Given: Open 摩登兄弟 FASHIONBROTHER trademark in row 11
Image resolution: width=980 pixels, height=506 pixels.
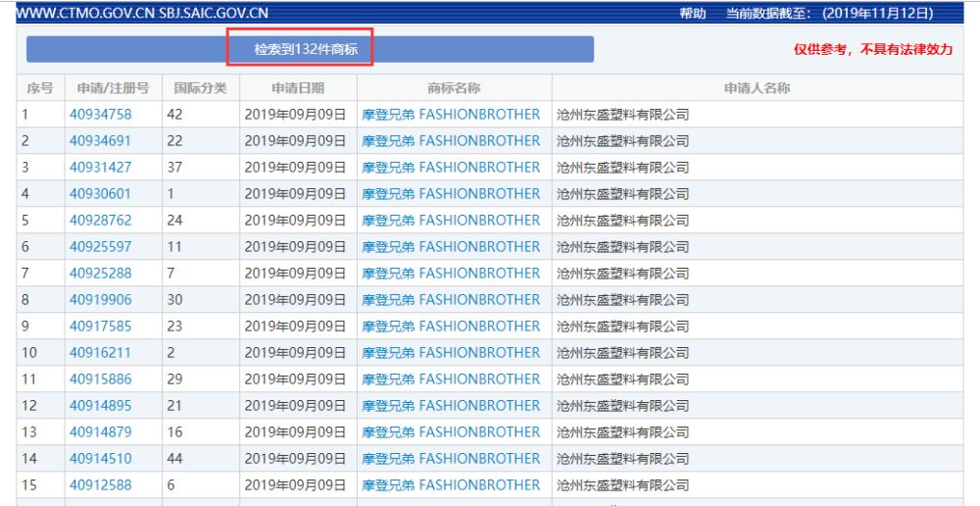Looking at the screenshot, I should tap(451, 379).
